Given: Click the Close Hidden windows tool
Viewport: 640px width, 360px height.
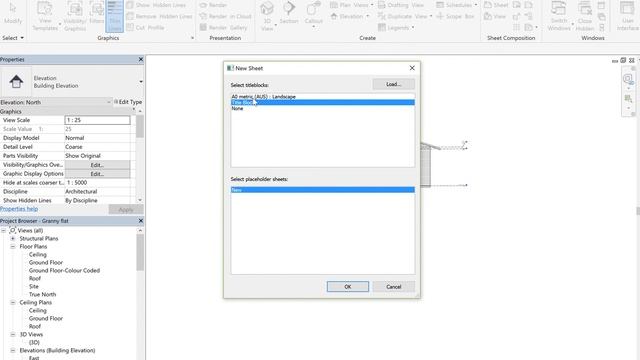Looking at the screenshot, I should [x=585, y=16].
